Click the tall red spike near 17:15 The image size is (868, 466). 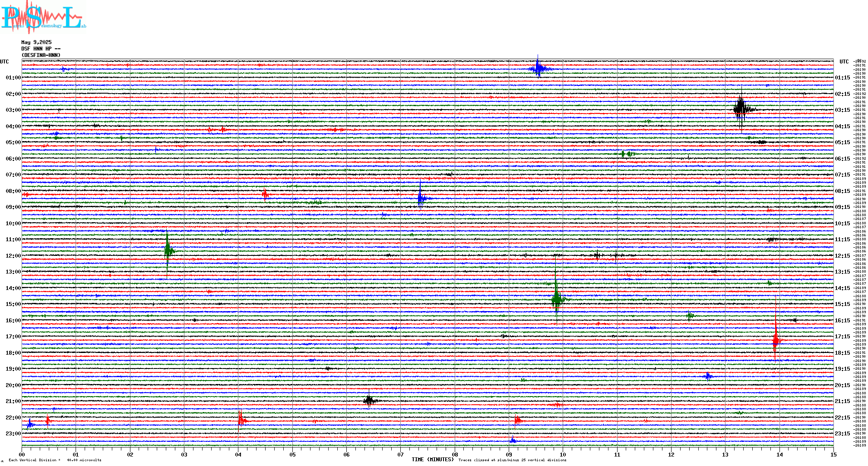[776, 340]
